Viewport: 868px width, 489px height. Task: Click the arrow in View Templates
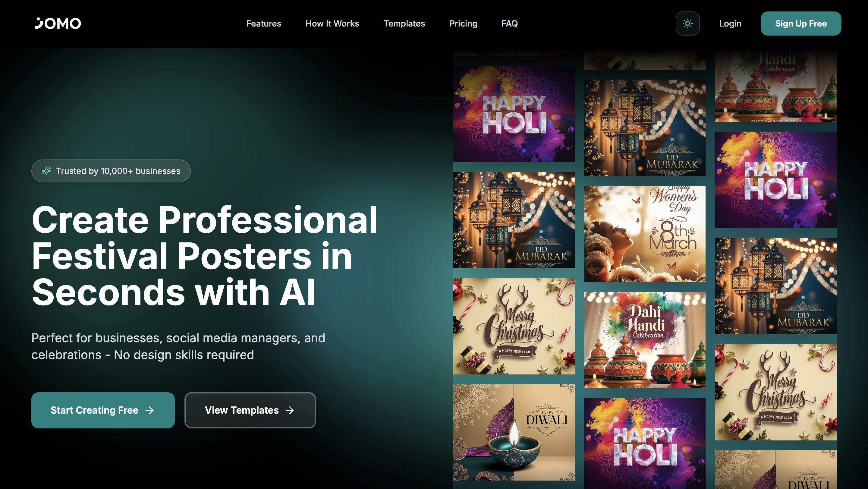click(290, 410)
